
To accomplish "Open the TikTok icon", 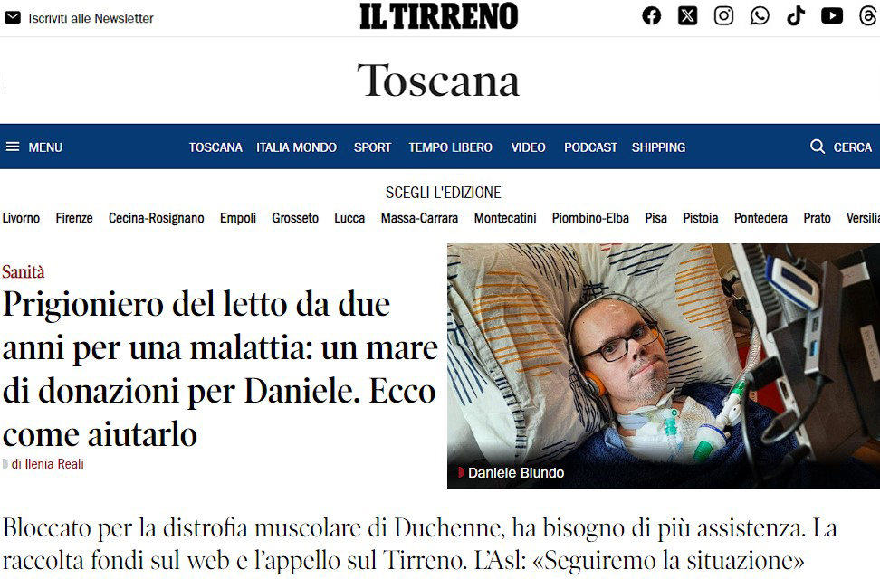I will point(796,16).
